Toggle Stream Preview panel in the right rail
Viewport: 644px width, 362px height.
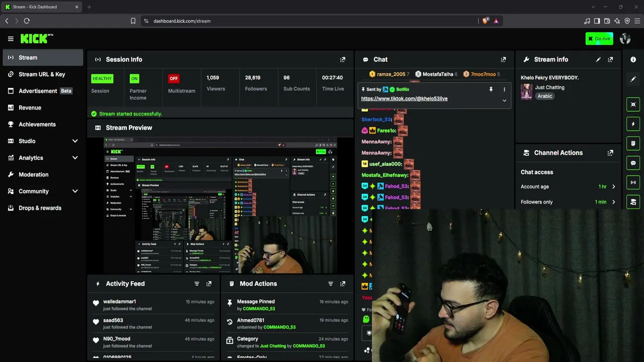[633, 105]
